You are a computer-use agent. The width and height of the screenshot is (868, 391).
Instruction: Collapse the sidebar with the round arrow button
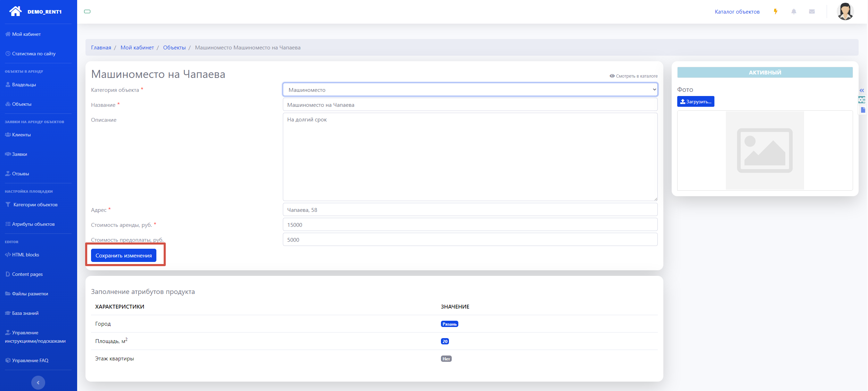pyautogui.click(x=38, y=382)
